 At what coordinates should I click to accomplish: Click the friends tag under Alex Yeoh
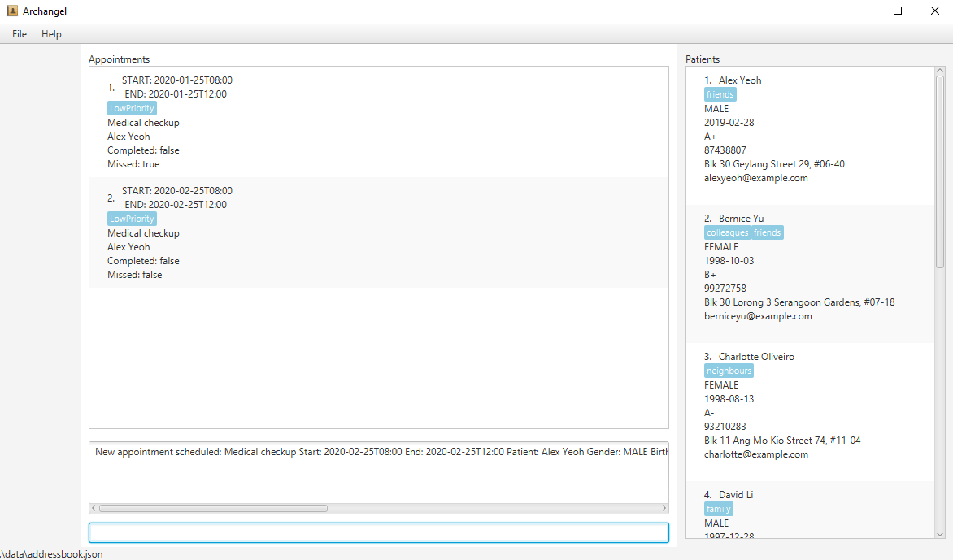[x=720, y=94]
